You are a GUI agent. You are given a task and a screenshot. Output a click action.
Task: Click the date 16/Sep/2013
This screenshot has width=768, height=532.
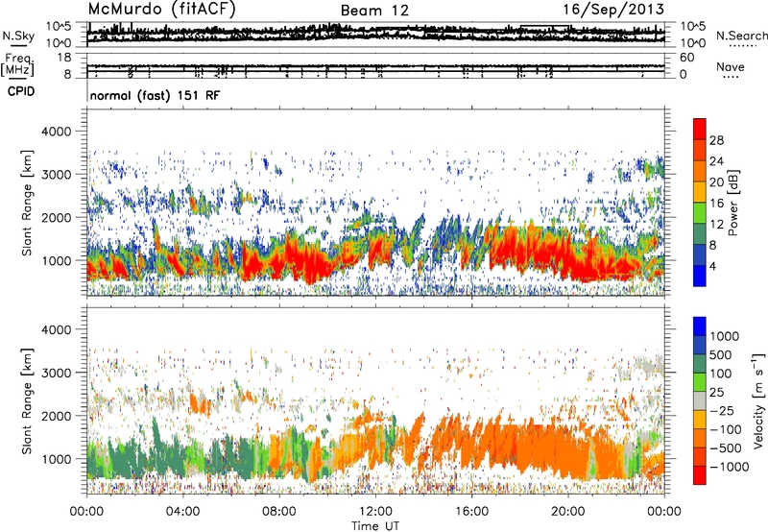tap(613, 9)
